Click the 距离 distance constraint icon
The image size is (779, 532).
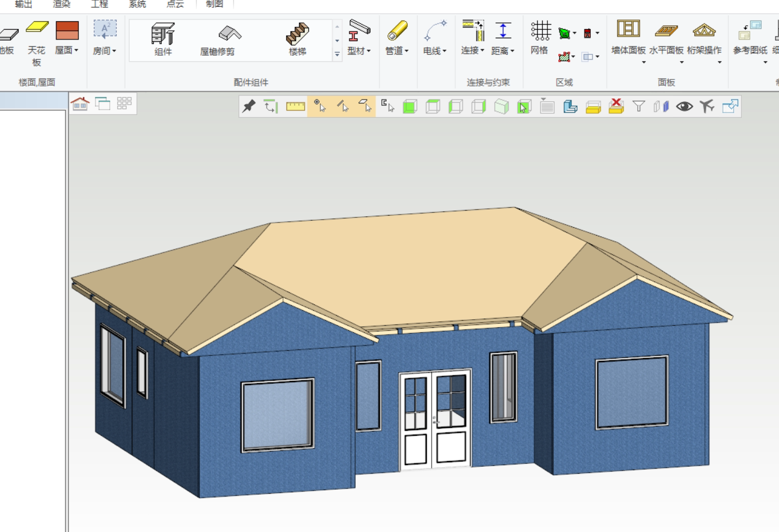click(x=503, y=30)
